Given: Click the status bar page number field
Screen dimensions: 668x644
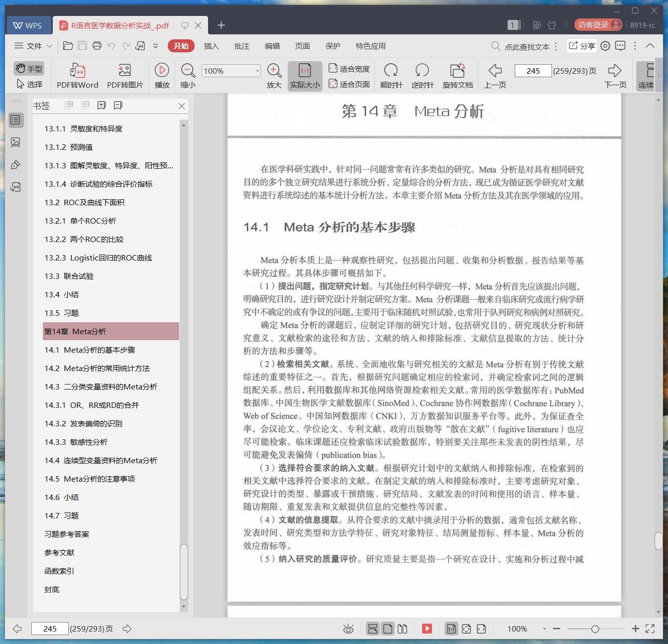Looking at the screenshot, I should click(50, 629).
